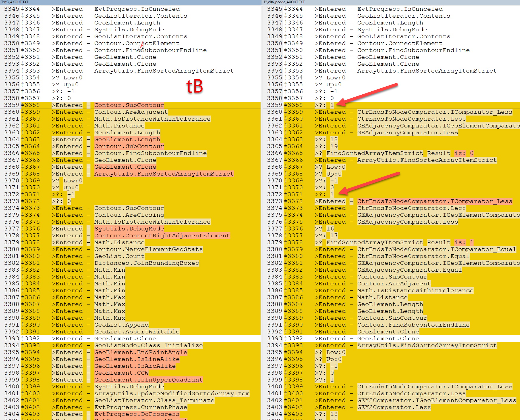
Task: Click the GeoElement.EndPointAngle highlighted entry
Action: click(x=140, y=352)
